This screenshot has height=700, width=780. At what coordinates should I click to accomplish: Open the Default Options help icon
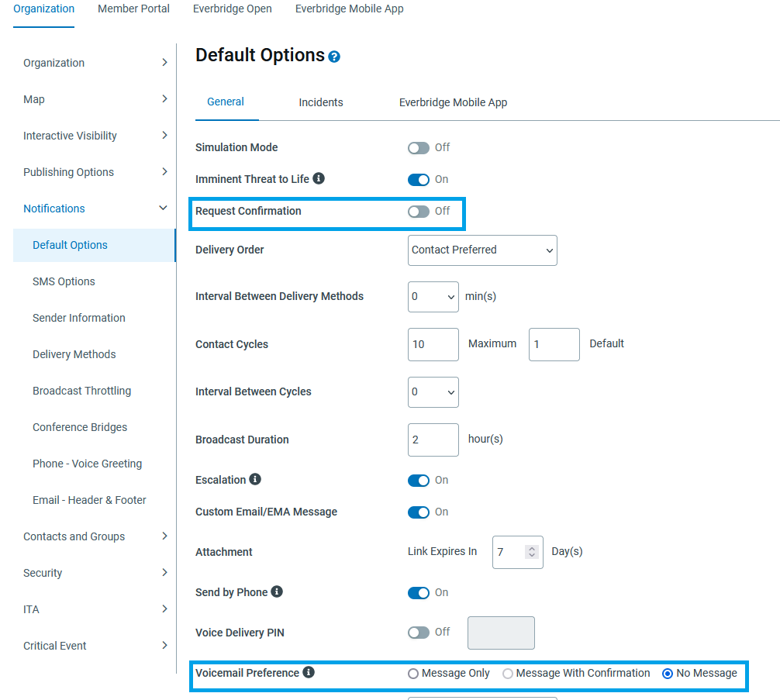(334, 55)
